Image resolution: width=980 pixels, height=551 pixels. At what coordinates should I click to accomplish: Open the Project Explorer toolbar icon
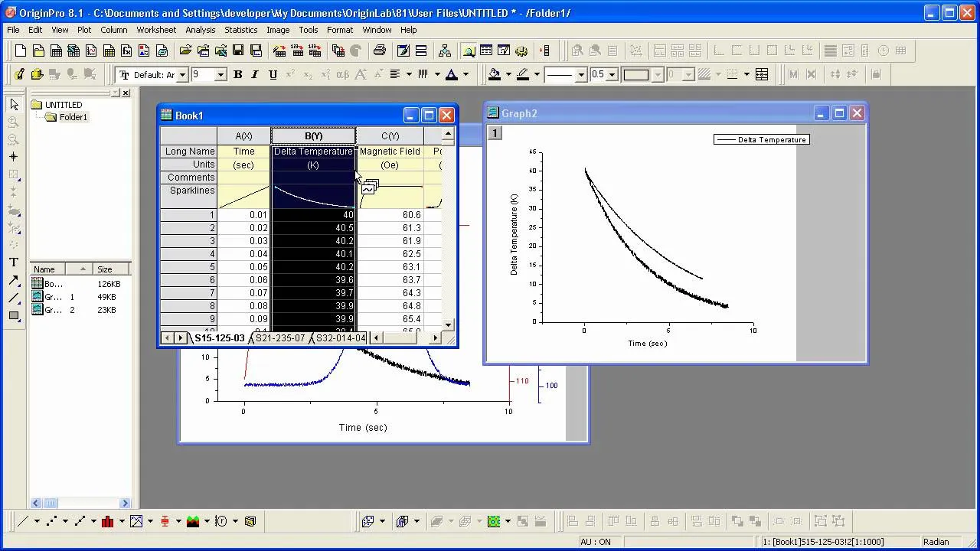(444, 51)
